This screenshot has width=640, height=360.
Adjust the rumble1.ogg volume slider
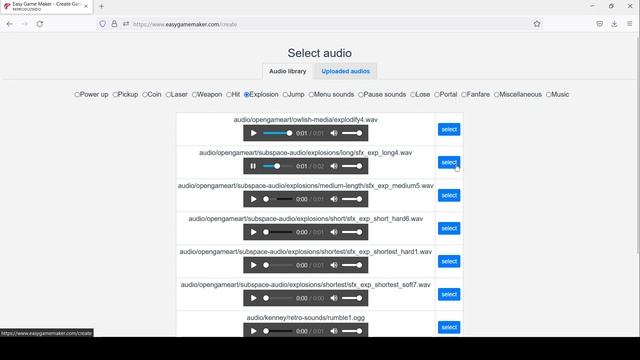(x=352, y=331)
